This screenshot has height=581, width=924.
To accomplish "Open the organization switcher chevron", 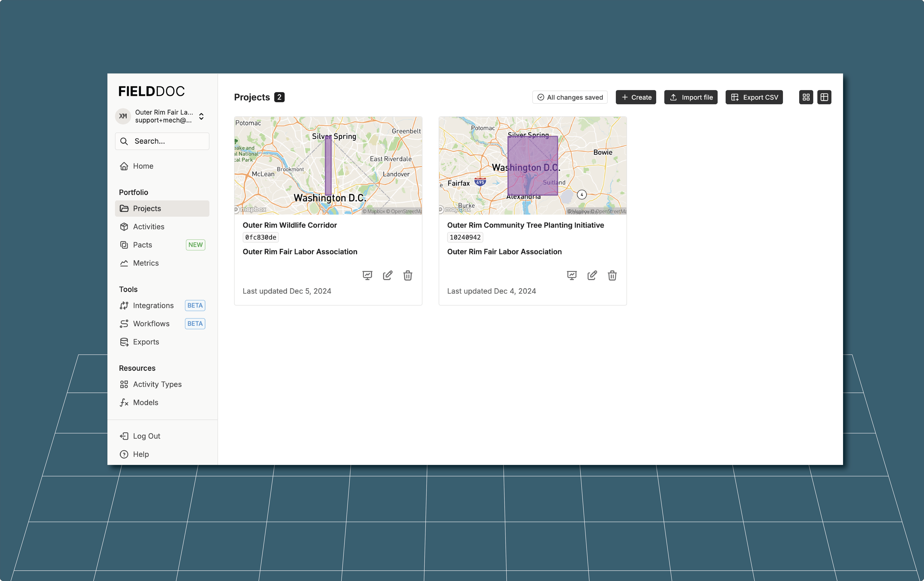I will 201,116.
